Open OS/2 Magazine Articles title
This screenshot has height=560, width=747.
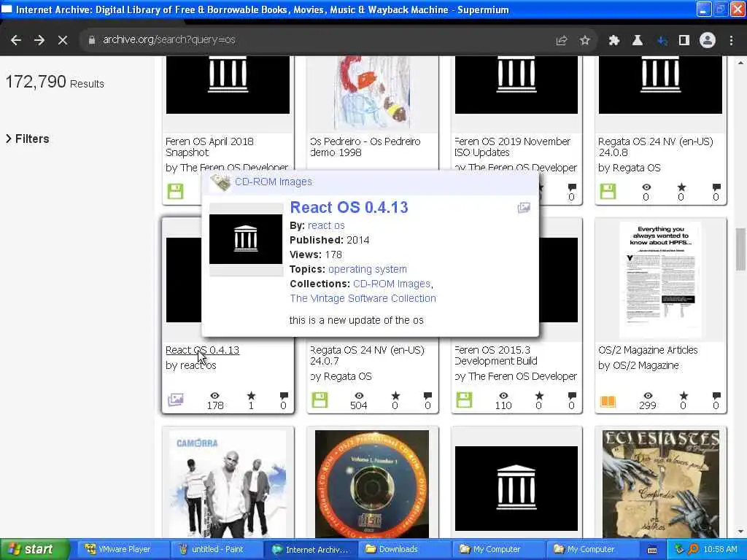[x=648, y=350]
